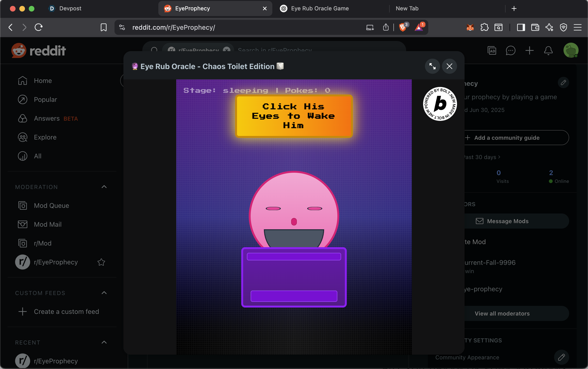This screenshot has height=369, width=588.
Task: Click the Message Mods button
Action: [507, 221]
